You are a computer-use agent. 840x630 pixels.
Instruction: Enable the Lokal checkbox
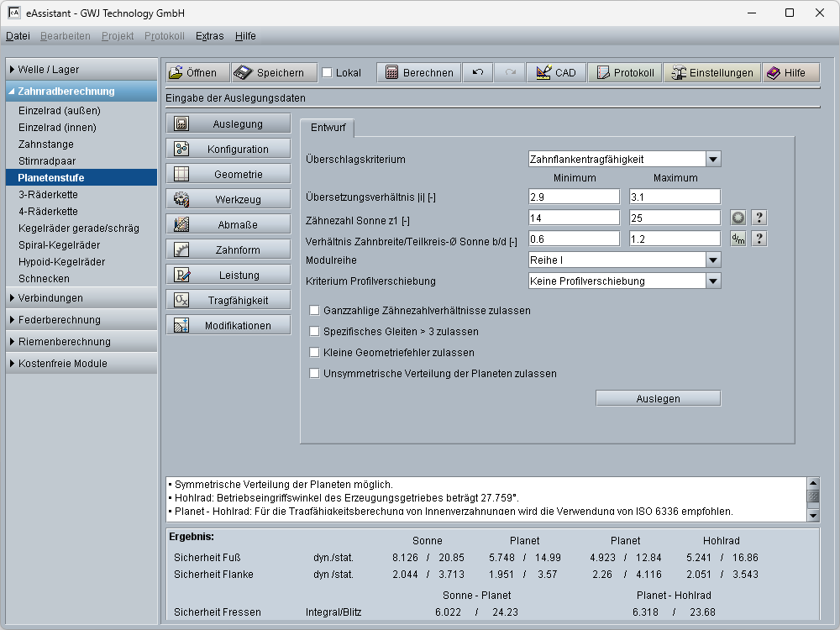[x=328, y=73]
